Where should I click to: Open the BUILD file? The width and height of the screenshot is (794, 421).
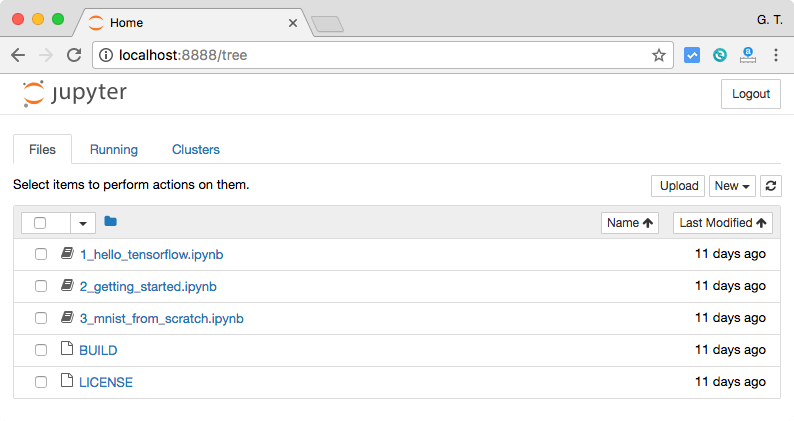click(x=98, y=350)
